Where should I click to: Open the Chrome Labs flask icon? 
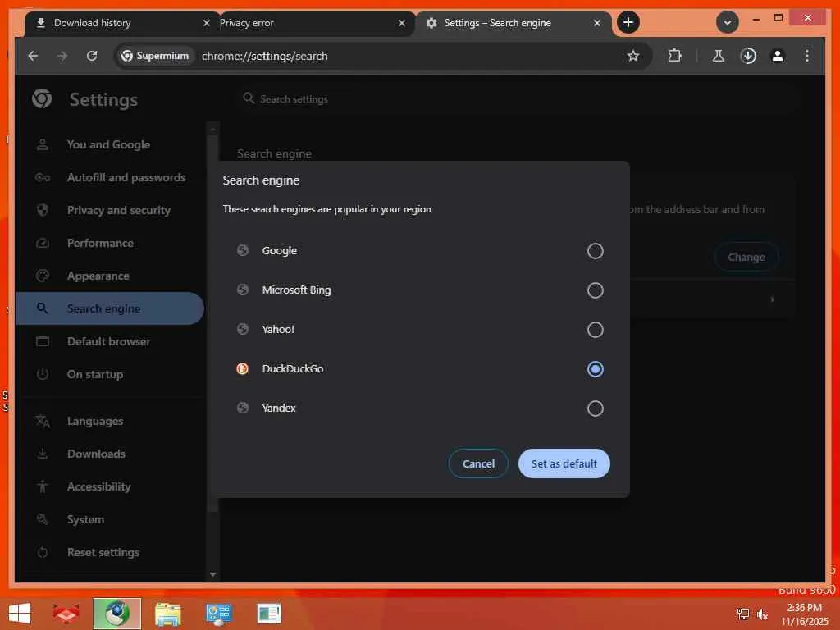pos(719,56)
